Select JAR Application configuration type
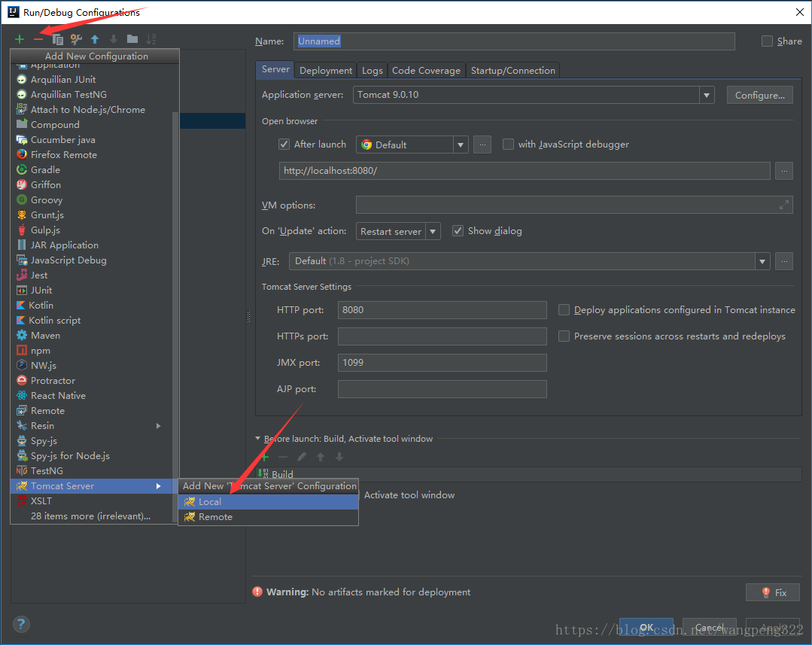This screenshot has height=645, width=812. pyautogui.click(x=91, y=245)
